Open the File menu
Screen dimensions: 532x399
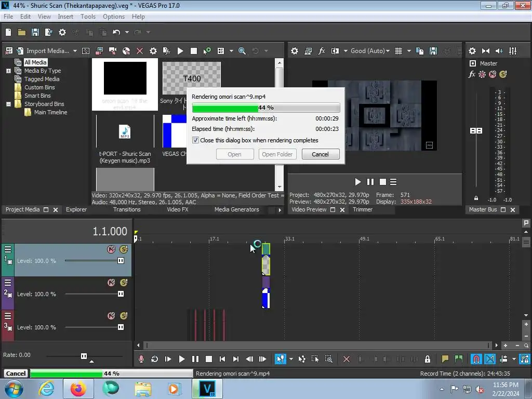coord(8,17)
